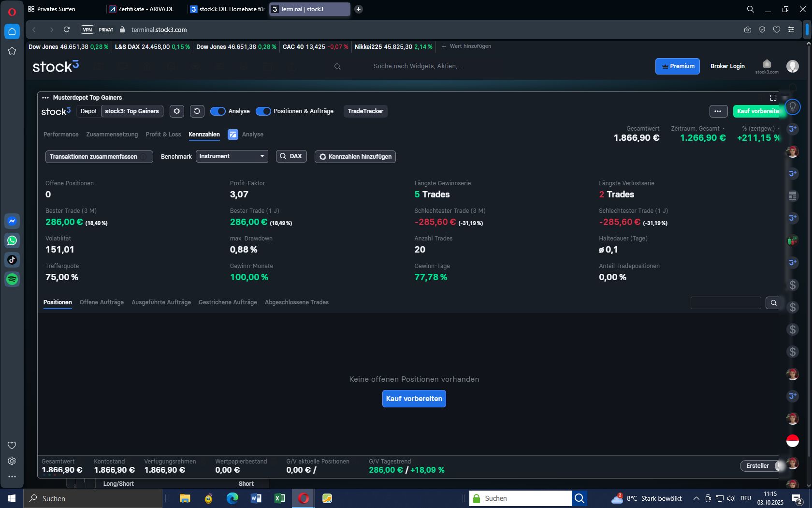Click the user profile avatar

pos(792,66)
